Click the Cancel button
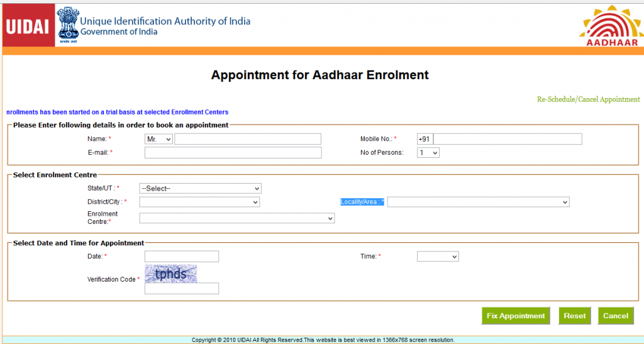Screen dimensions: 644x344 pyautogui.click(x=616, y=316)
